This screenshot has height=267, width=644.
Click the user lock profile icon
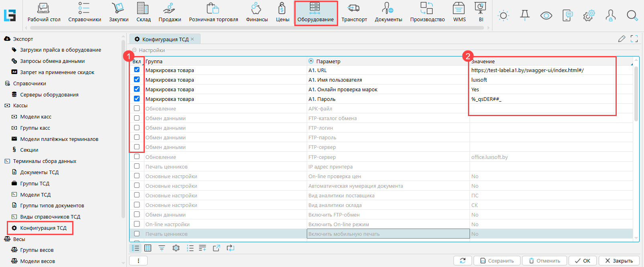pos(610,16)
